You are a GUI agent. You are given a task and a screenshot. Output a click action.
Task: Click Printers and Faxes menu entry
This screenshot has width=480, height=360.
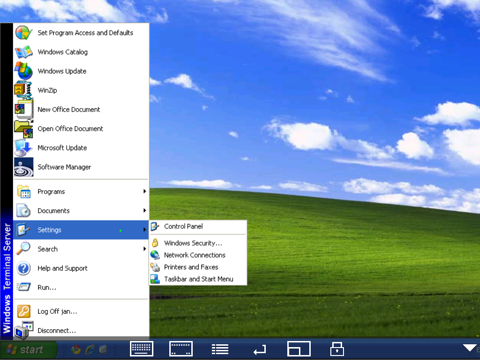198,267
